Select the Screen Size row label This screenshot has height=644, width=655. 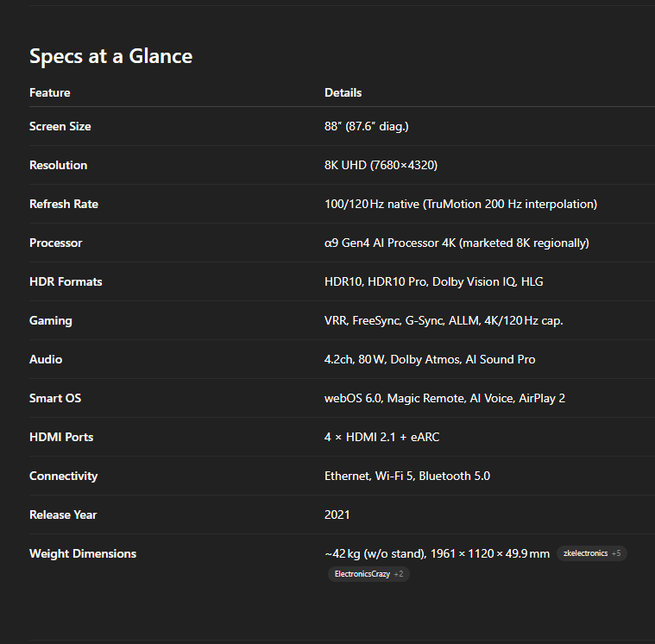tap(60, 126)
